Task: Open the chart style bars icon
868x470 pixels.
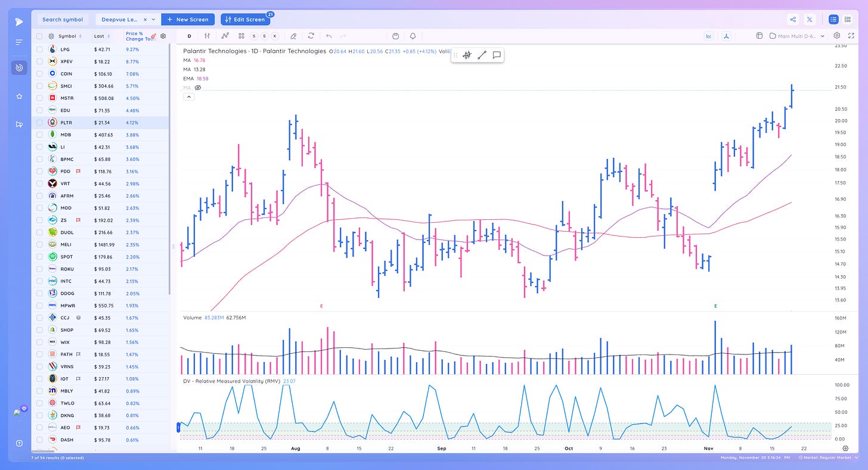Action: (207, 36)
